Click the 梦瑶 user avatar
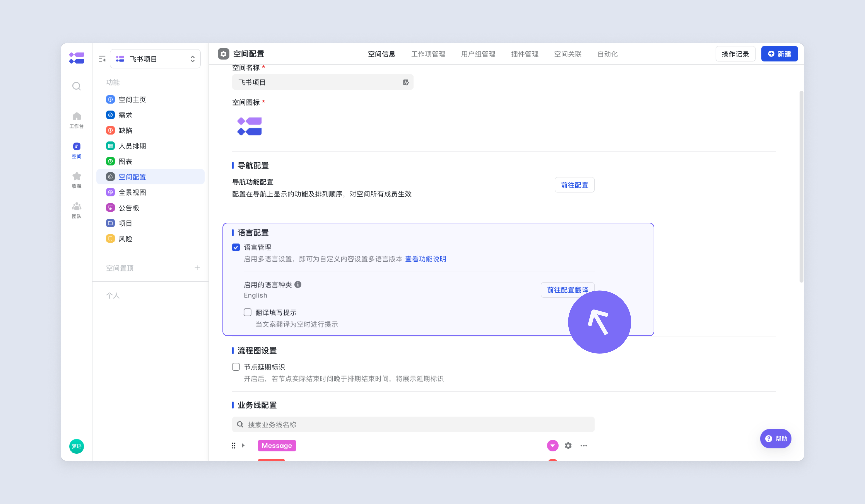This screenshot has height=504, width=865. pyautogui.click(x=77, y=446)
